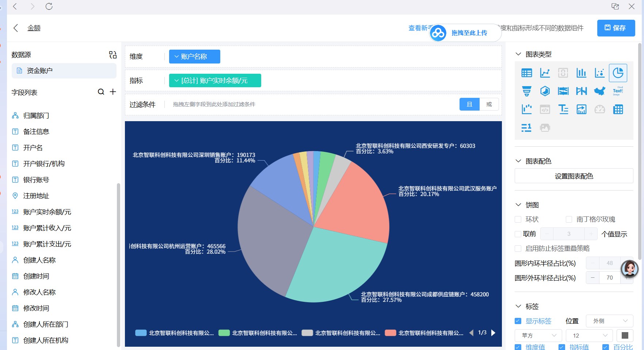This screenshot has height=350, width=644.
Task: Click the 注册地址 field
Action: [x=36, y=196]
